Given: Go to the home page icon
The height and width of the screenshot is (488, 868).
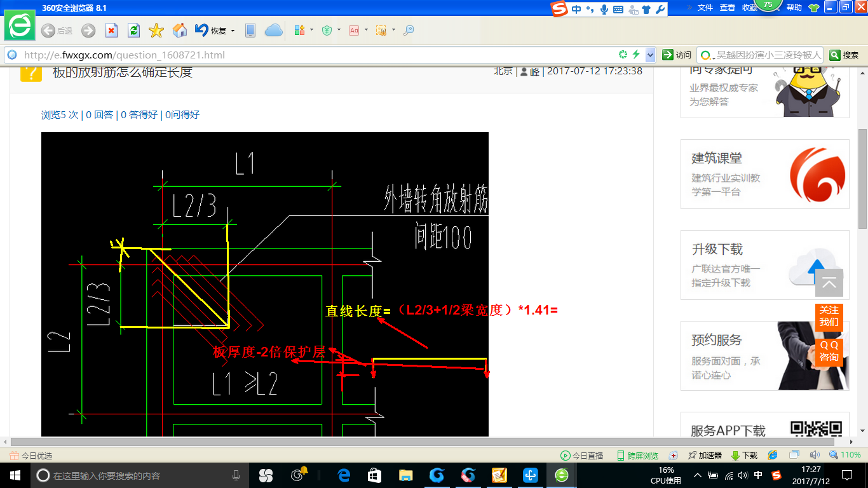Looking at the screenshot, I should (x=180, y=30).
